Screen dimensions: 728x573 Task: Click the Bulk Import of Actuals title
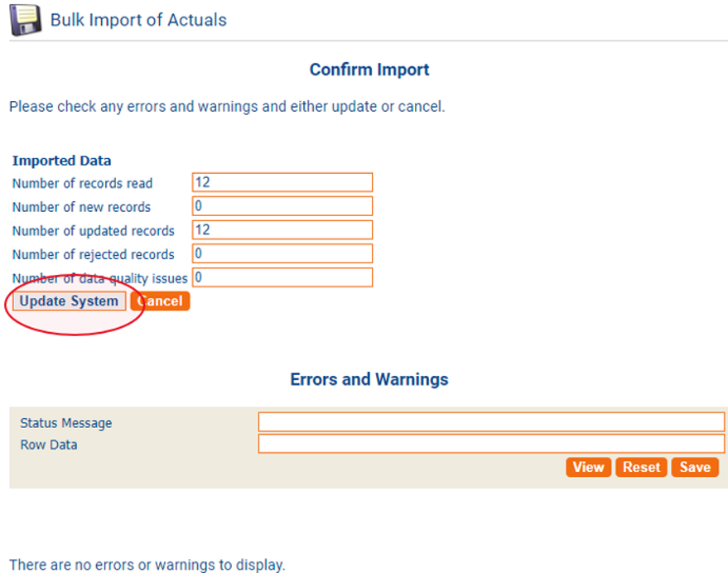coord(138,20)
